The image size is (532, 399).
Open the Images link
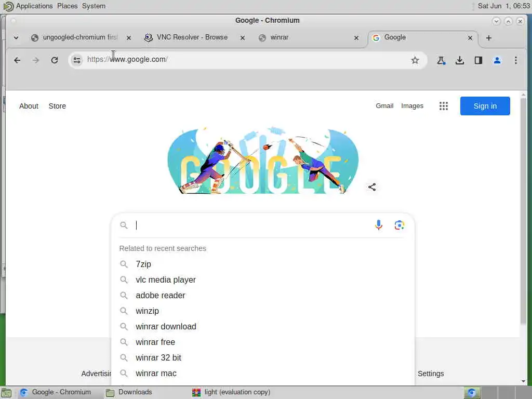tap(412, 106)
